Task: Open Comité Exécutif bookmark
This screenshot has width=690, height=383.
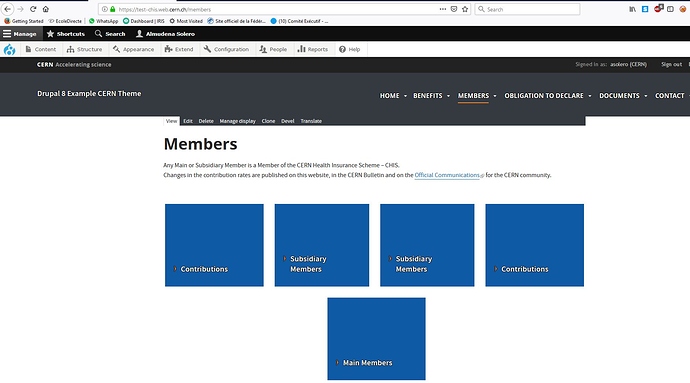Action: [x=299, y=21]
